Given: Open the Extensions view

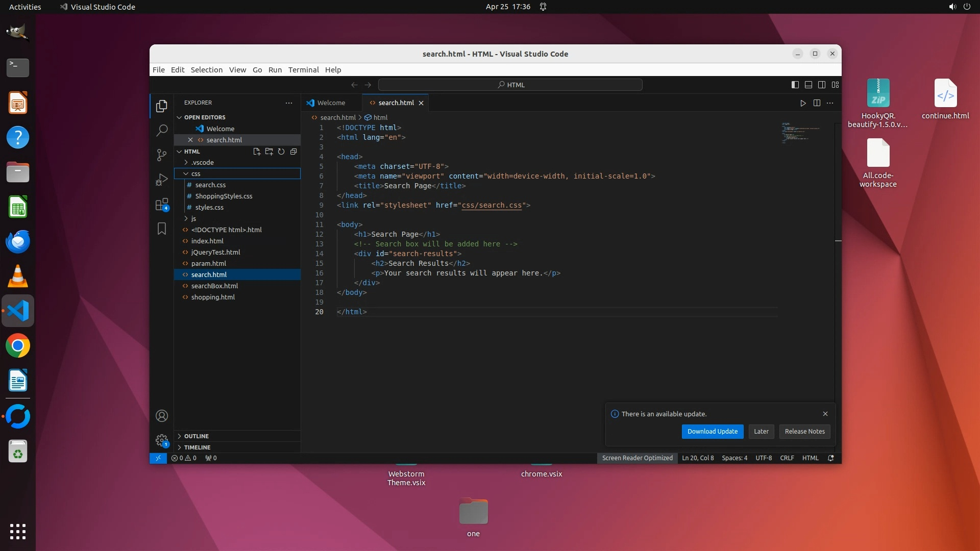Looking at the screenshot, I should tap(162, 205).
